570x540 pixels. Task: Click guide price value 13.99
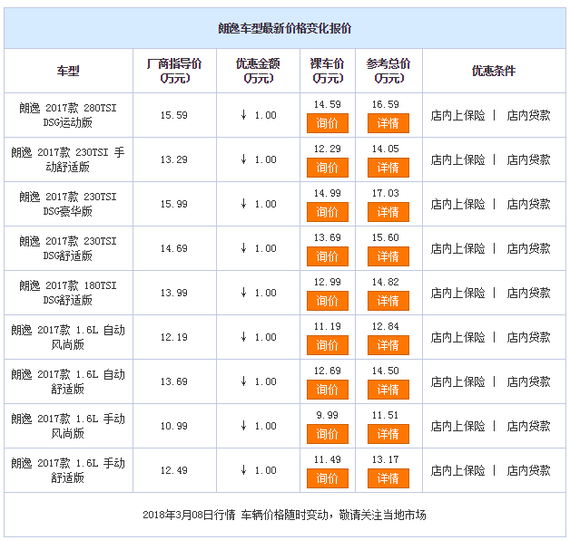click(174, 293)
